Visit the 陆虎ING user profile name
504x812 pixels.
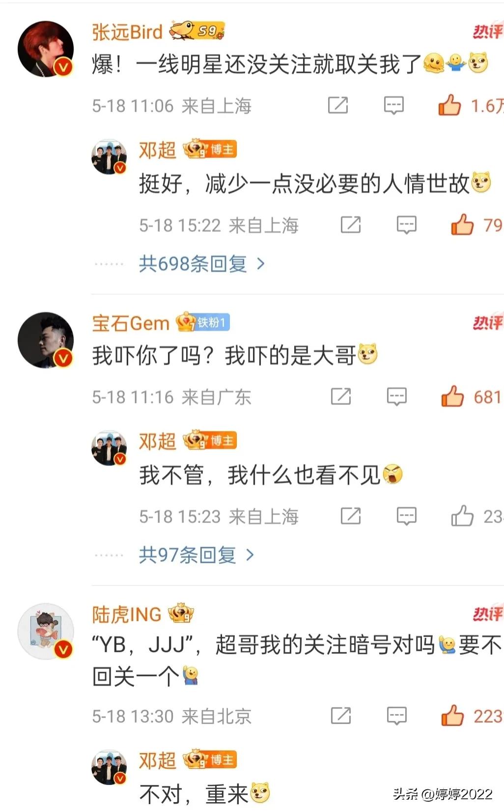point(127,614)
